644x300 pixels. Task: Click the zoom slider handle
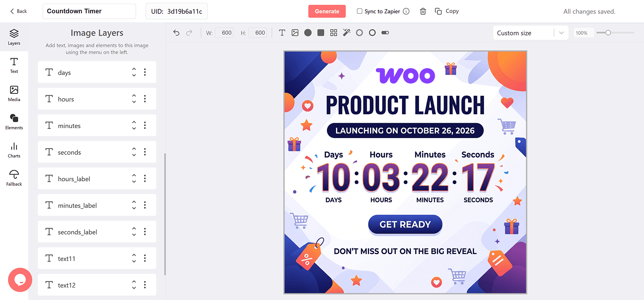click(608, 33)
